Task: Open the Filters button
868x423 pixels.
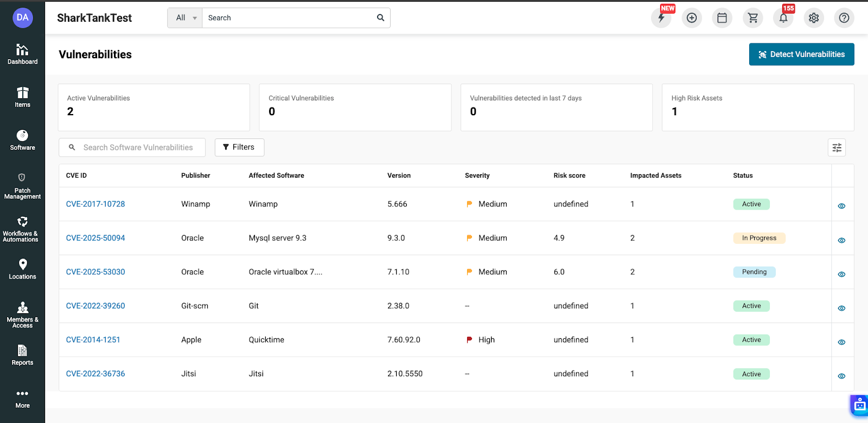Action: point(239,147)
